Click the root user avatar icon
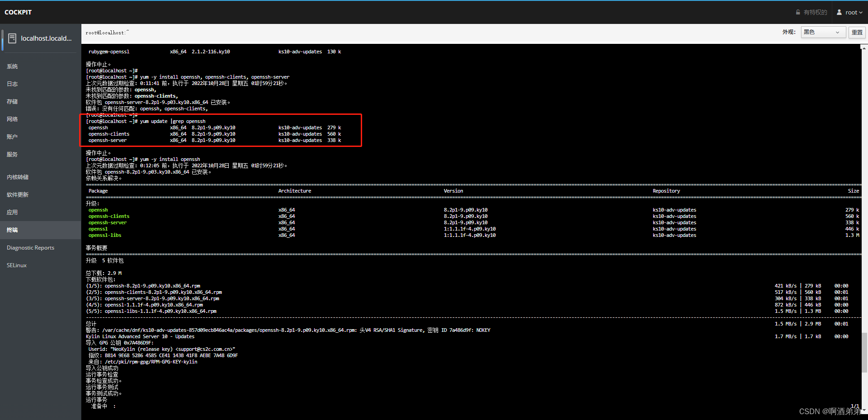868x420 pixels. coord(839,12)
